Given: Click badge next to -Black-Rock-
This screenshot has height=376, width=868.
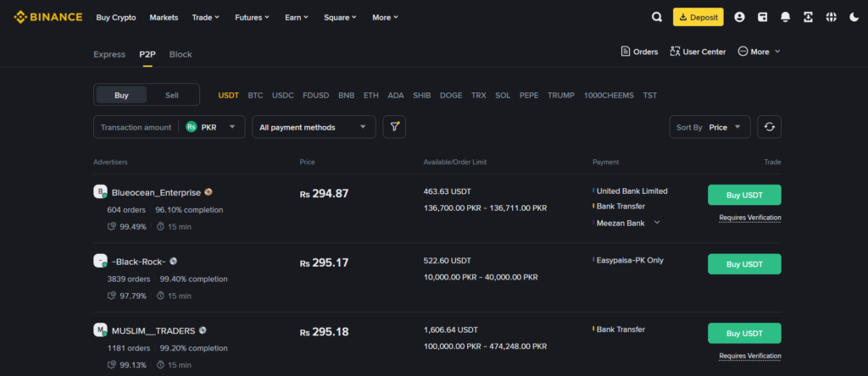Looking at the screenshot, I should [173, 261].
